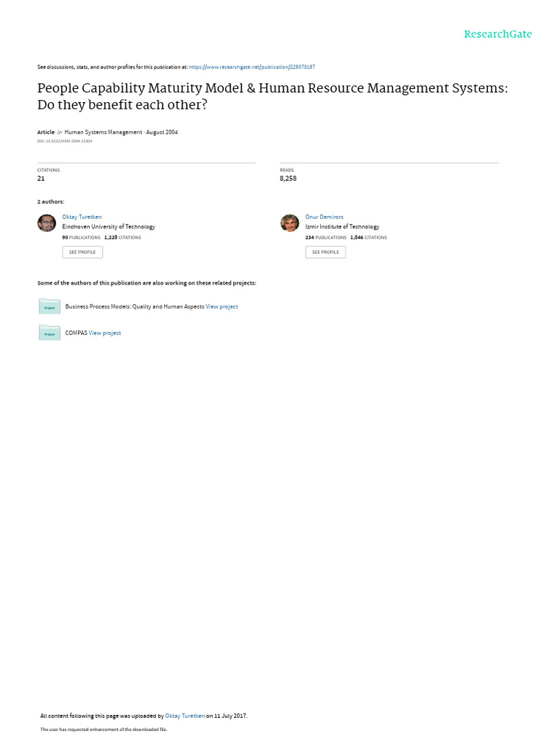Open View project link for COMPAS
Screen dimensions: 560x747
coord(105,333)
